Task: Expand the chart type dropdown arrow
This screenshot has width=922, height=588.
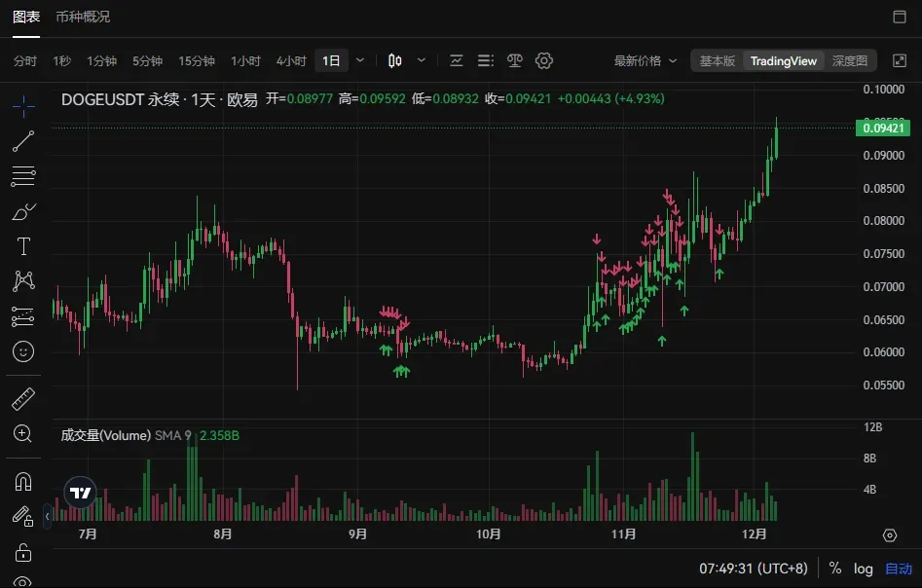Action: pyautogui.click(x=422, y=60)
